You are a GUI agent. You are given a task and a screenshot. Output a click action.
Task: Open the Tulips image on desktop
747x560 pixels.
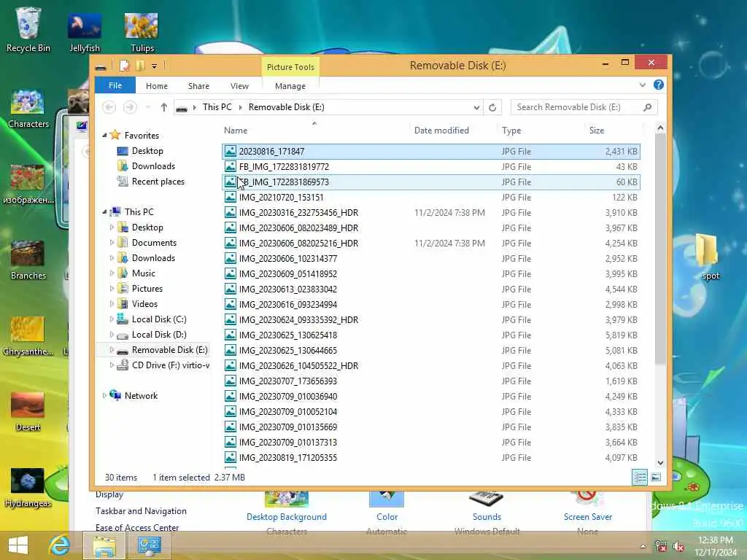(142, 32)
